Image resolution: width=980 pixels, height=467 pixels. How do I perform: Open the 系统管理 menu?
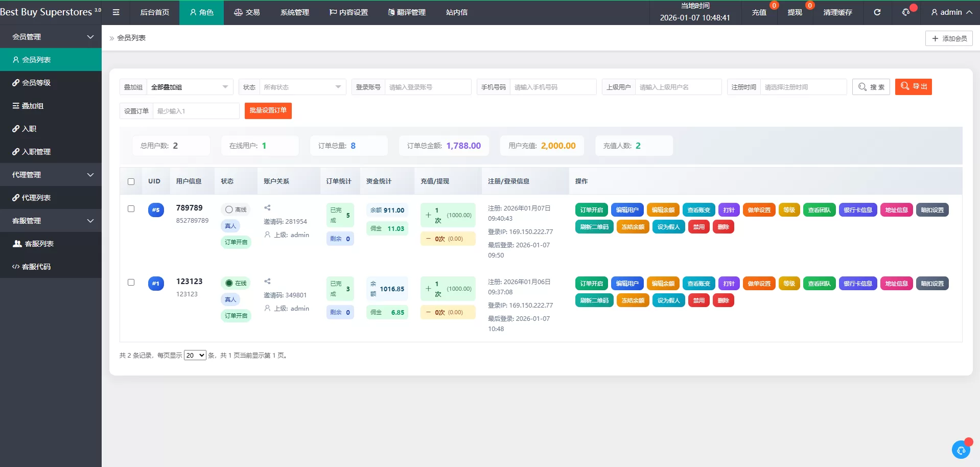(294, 12)
